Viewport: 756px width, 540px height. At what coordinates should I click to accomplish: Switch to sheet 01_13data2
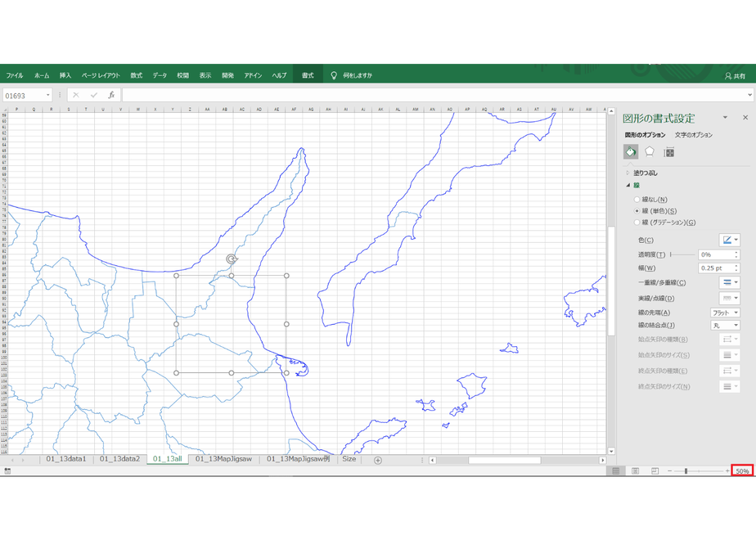pyautogui.click(x=119, y=459)
